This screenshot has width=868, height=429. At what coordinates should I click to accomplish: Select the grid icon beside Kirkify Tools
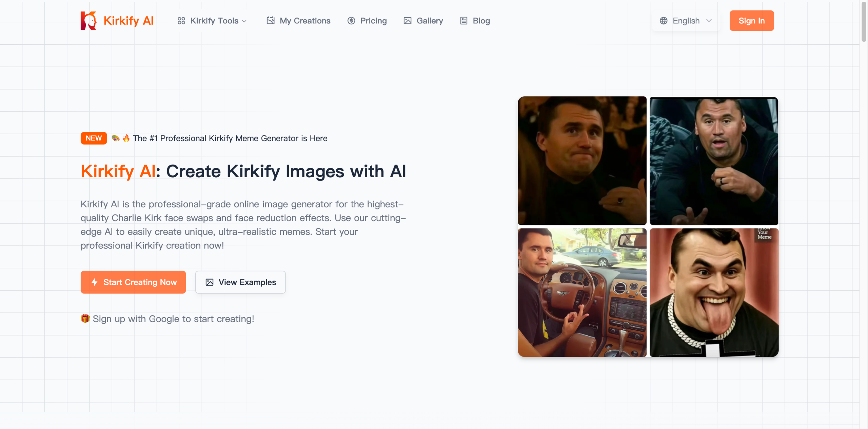[x=181, y=21]
